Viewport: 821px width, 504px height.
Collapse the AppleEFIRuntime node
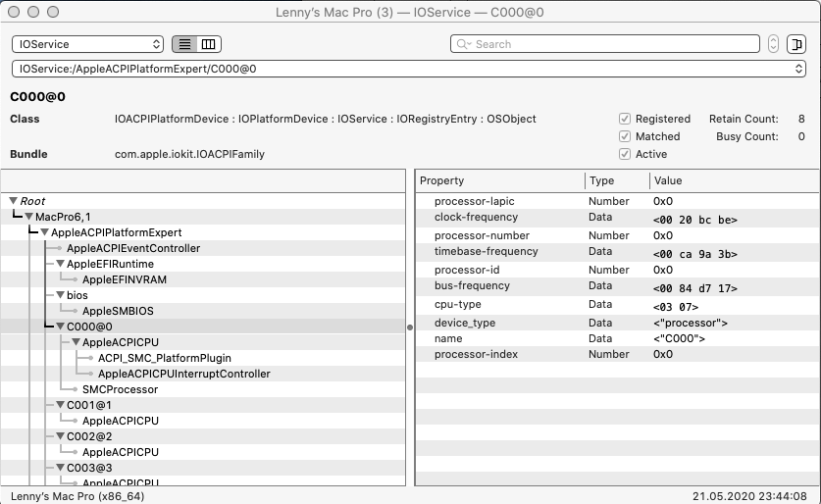[61, 264]
